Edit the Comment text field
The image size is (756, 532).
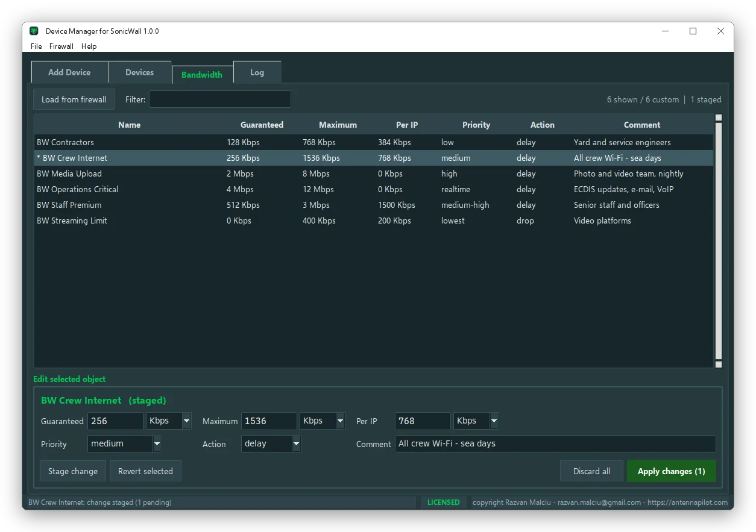point(555,444)
